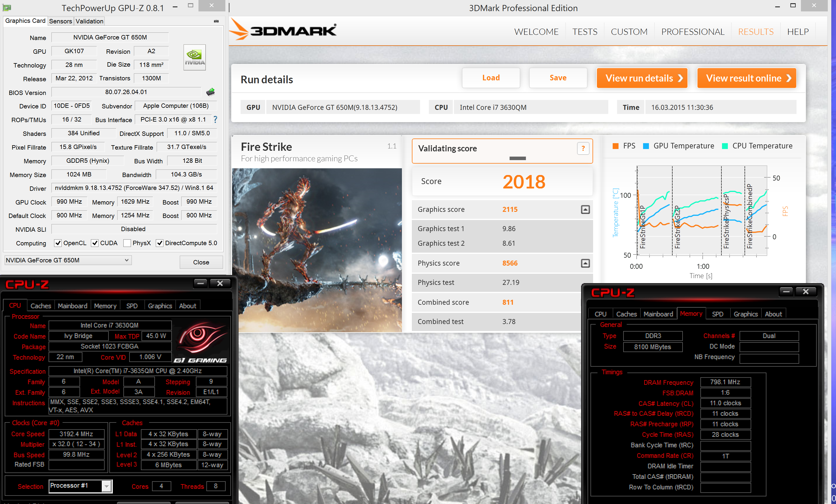Viewport: 836px width, 504px height.
Task: Open About tab in right CPU-Z window
Action: [x=773, y=314]
